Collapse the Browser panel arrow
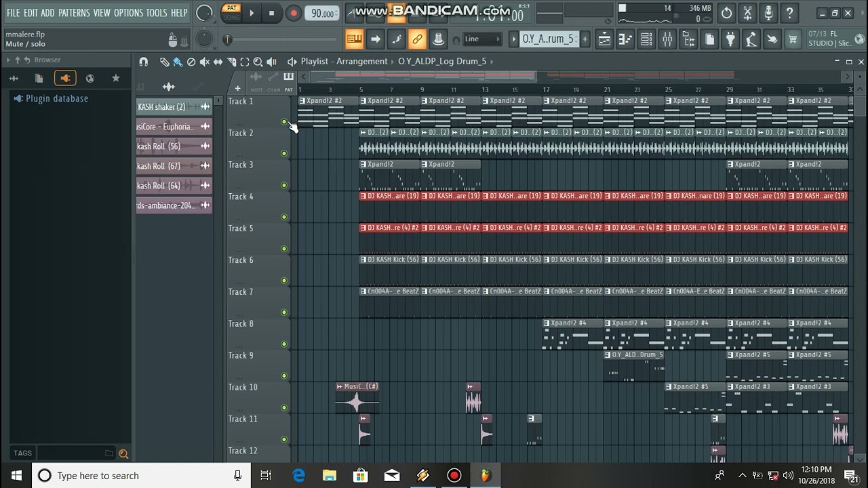Screen dimensions: 868x488 click(x=7, y=60)
